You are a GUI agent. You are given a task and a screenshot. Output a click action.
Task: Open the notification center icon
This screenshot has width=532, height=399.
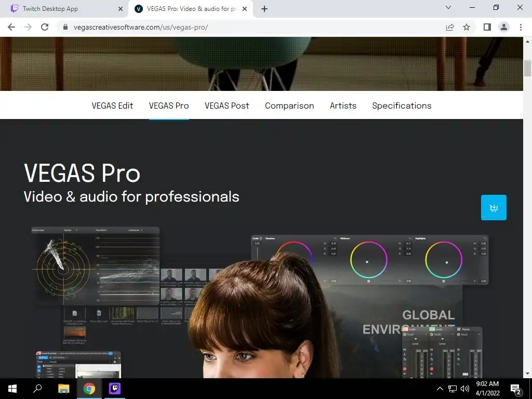click(x=516, y=389)
